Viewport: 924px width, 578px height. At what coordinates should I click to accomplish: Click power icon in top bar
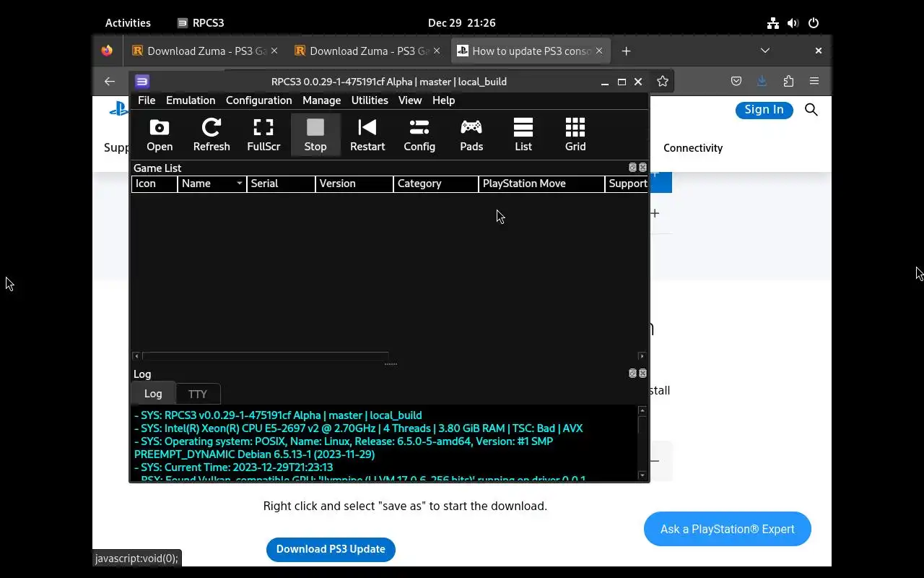[x=814, y=23]
